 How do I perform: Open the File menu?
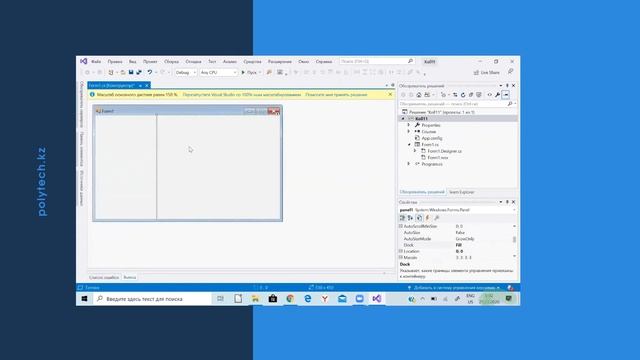96,62
